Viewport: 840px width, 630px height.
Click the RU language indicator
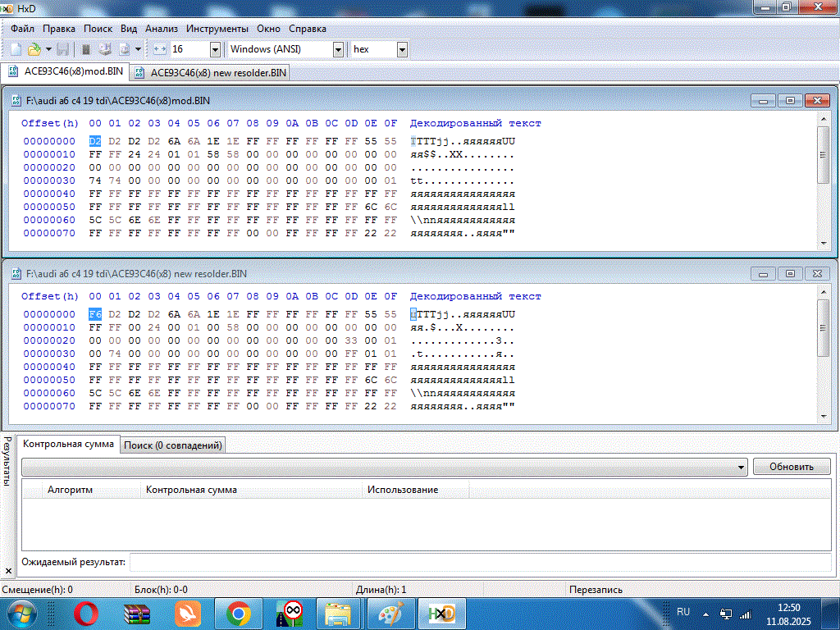[683, 612]
